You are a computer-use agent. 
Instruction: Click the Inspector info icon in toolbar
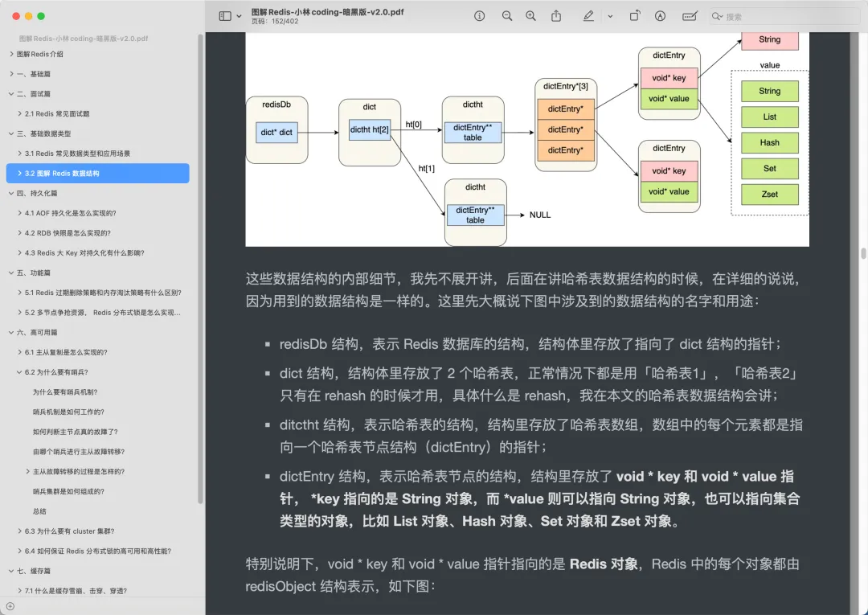point(480,16)
